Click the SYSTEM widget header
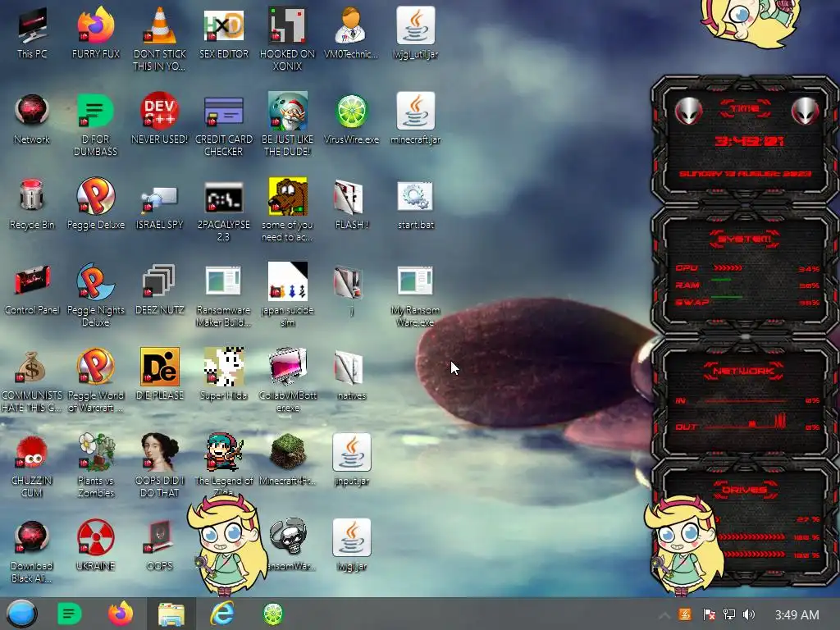The image size is (840, 630). coord(745,239)
